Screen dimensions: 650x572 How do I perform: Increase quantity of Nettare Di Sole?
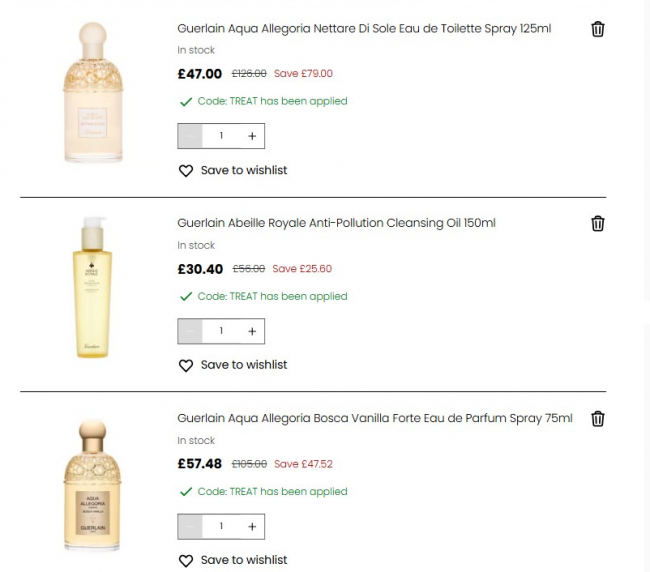click(251, 135)
